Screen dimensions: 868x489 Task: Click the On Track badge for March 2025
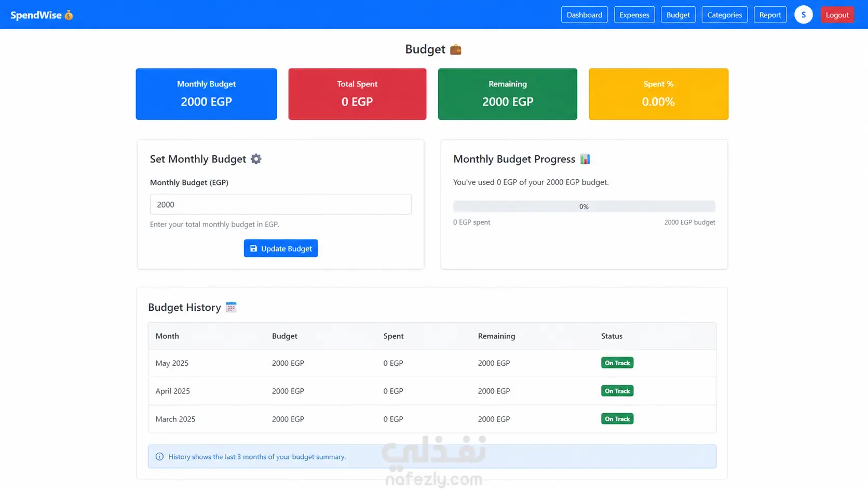pyautogui.click(x=617, y=419)
